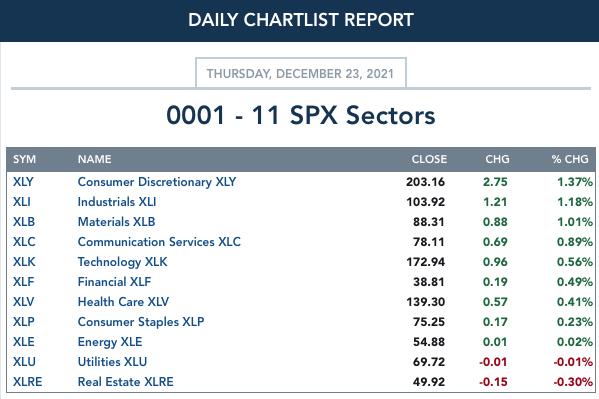
Task: Open Communication Services XLC link
Action: click(x=159, y=242)
